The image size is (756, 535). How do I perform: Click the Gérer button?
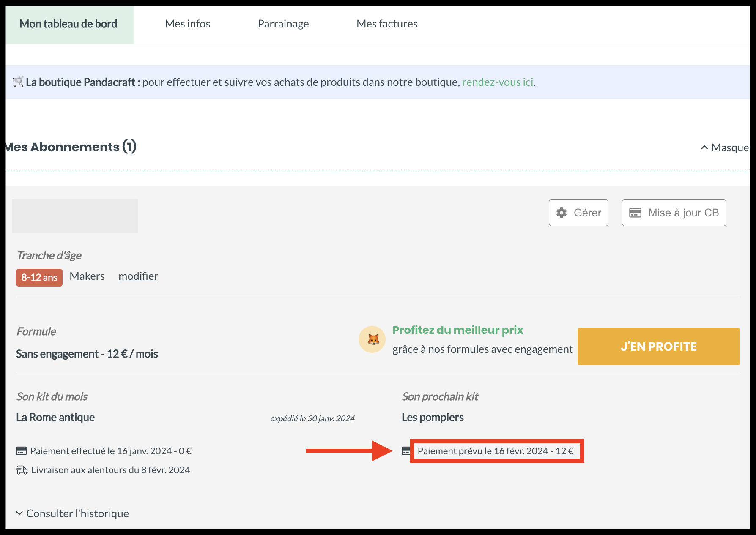pos(578,213)
